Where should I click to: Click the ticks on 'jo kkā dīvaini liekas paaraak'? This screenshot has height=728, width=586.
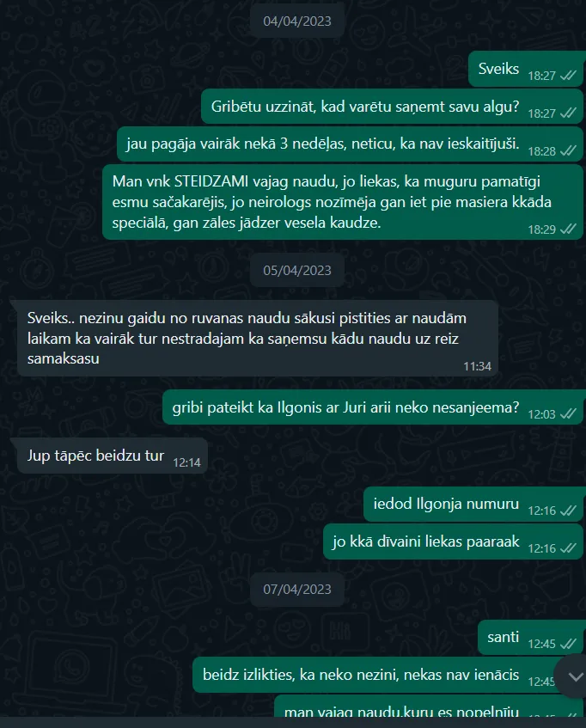point(568,548)
